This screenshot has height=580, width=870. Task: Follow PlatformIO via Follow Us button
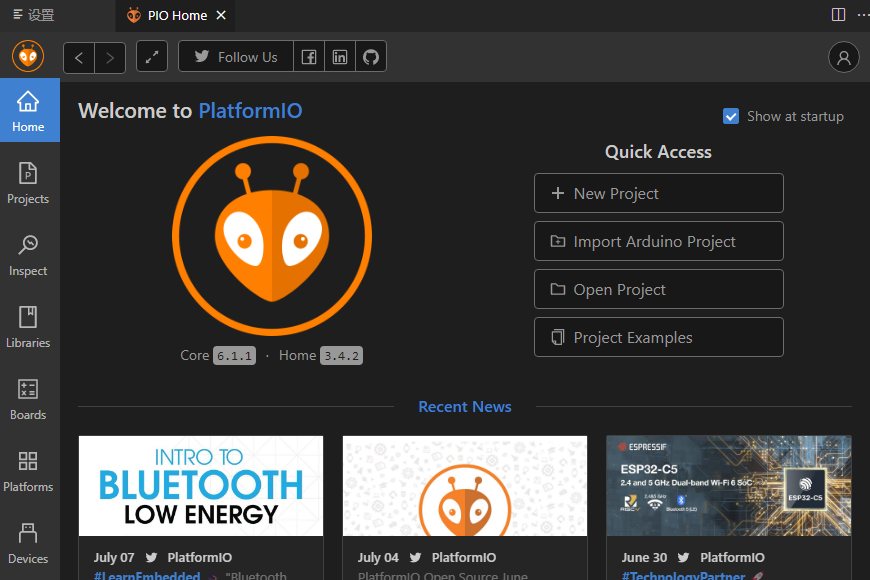point(236,57)
